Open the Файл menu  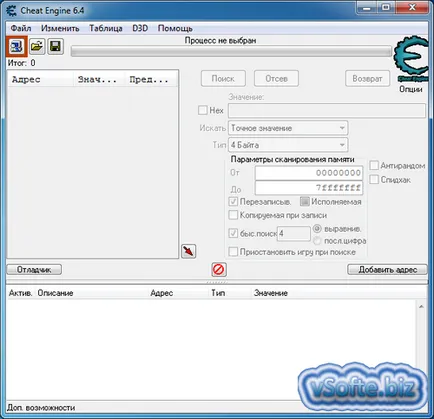21,28
